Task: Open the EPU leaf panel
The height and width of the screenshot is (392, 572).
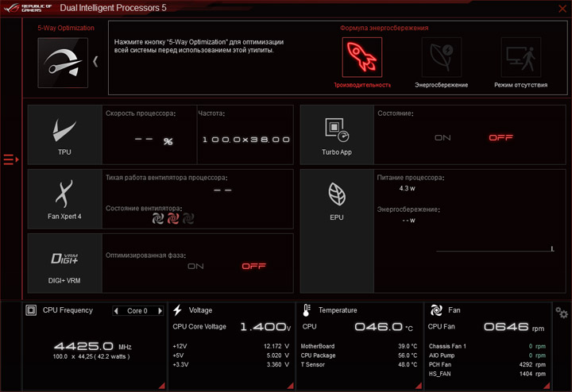Action: [x=337, y=231]
